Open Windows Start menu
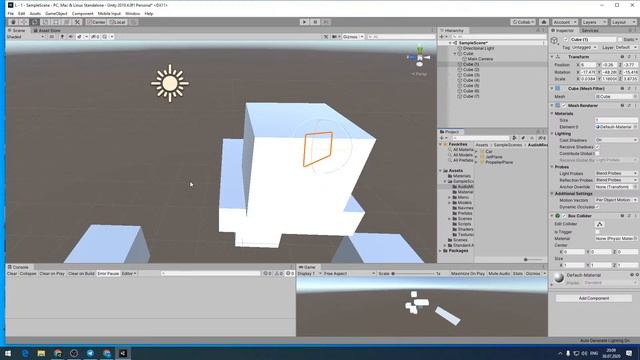Viewport: 640px width, 360px height. click(8, 353)
